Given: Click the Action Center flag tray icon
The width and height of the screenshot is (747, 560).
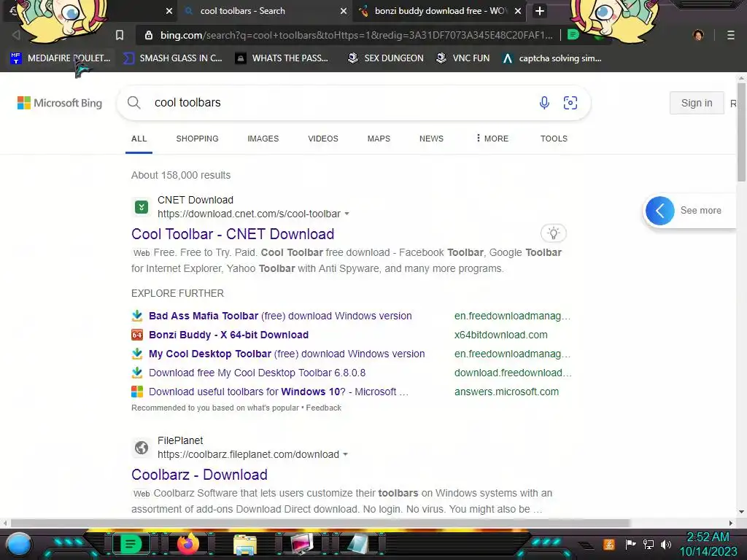Looking at the screenshot, I should [x=631, y=544].
